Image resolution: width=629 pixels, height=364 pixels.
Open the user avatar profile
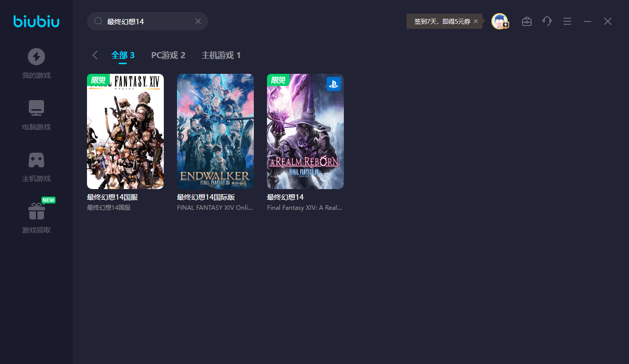point(500,21)
